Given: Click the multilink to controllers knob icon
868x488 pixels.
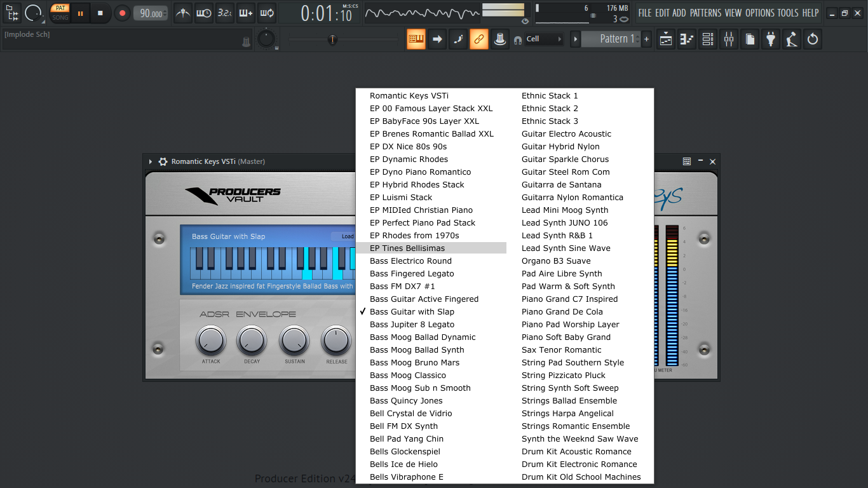Looking at the screenshot, I should point(500,39).
